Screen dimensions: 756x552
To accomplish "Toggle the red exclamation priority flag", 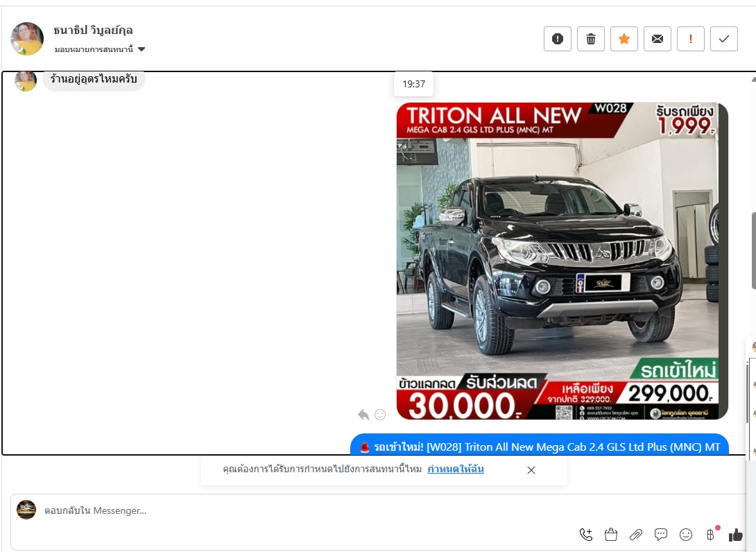I will coord(690,39).
